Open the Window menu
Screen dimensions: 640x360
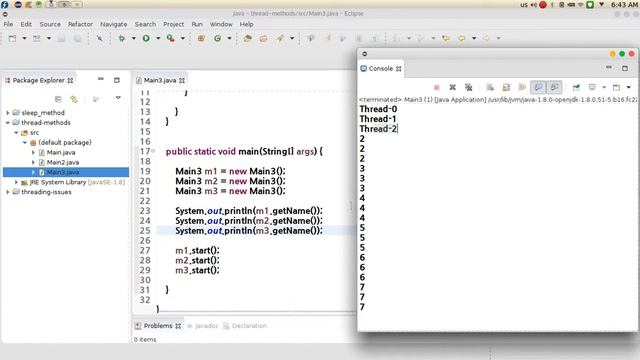pyautogui.click(x=221, y=24)
